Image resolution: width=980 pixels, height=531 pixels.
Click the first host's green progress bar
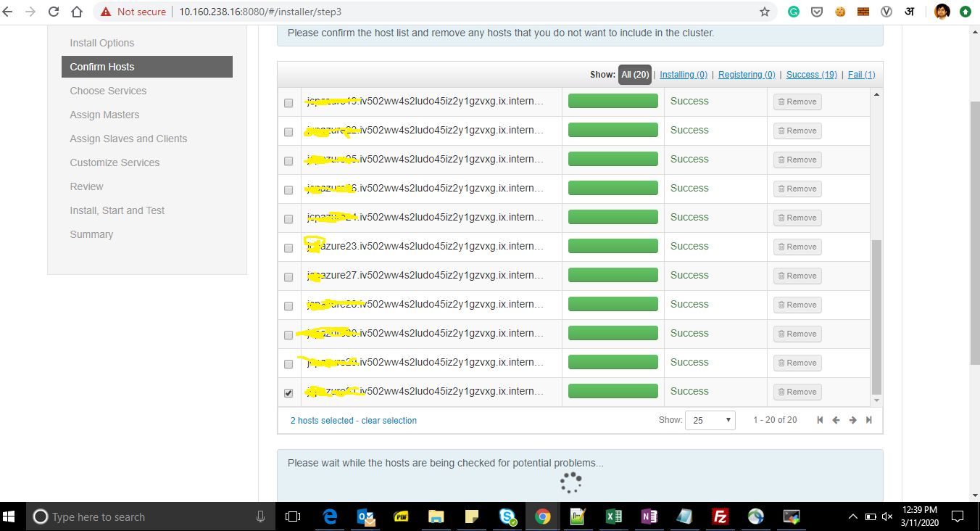tap(612, 100)
